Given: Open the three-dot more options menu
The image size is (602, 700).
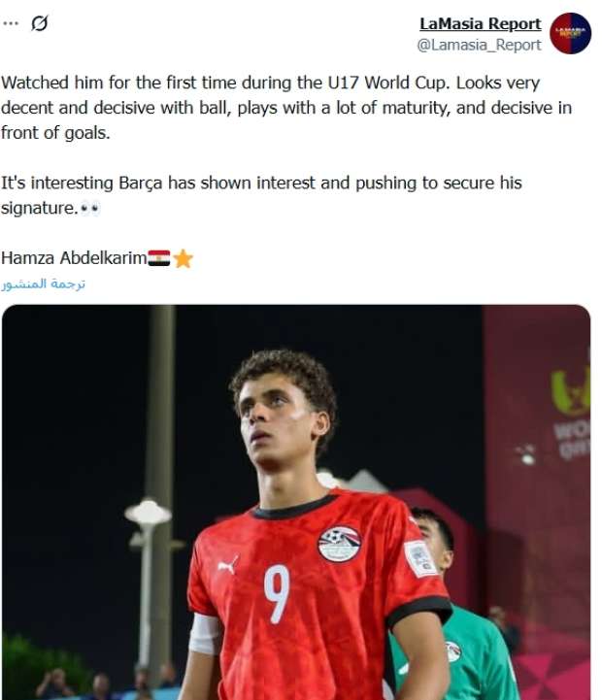Looking at the screenshot, I should [11, 23].
